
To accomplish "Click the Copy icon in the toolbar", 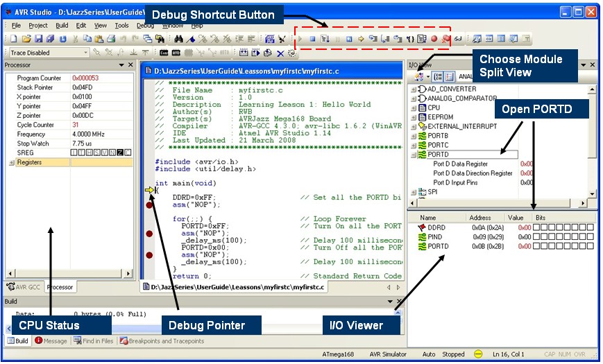I will (x=87, y=39).
